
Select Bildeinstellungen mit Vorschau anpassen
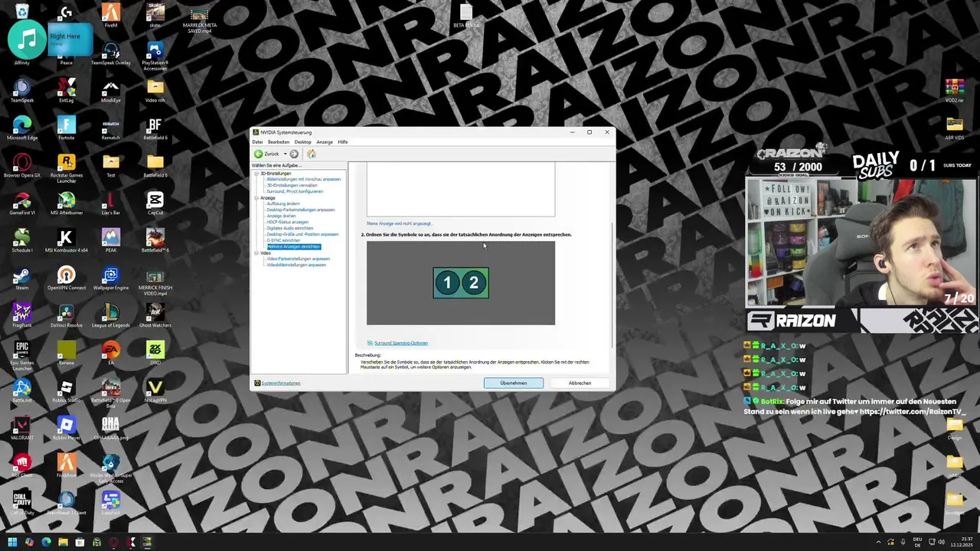(303, 179)
